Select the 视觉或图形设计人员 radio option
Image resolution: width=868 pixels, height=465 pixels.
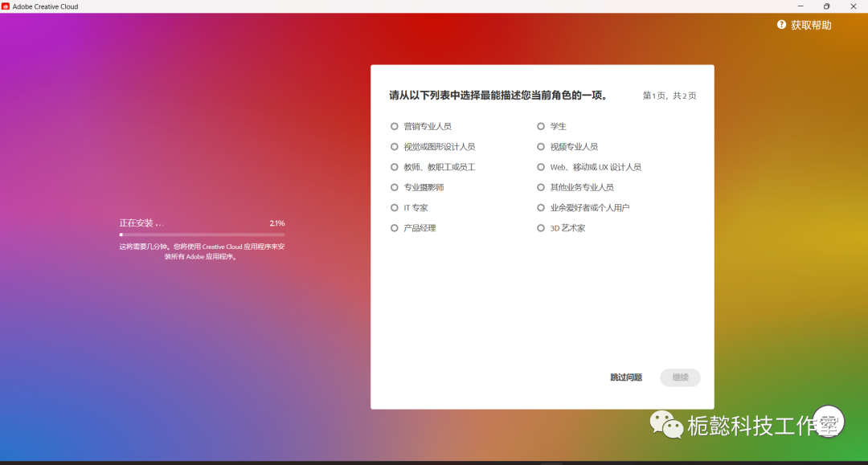point(395,147)
